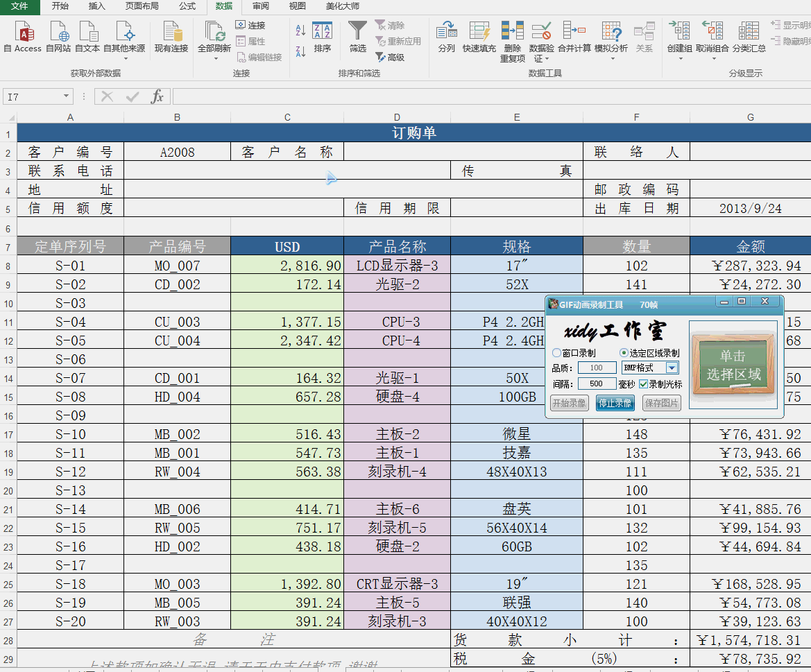Viewport: 811px width, 672px height.
Task: Select the date cell 2013/9/24
Action: click(751, 208)
